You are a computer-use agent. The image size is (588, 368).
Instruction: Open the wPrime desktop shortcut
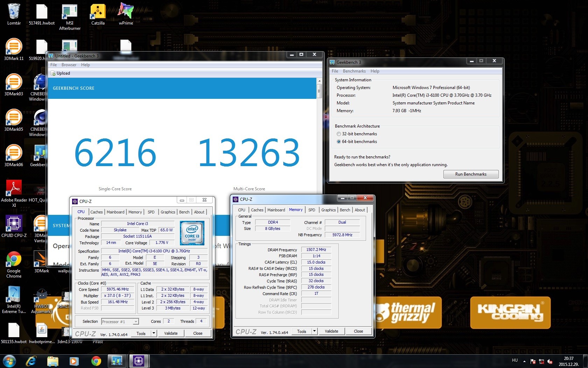(126, 14)
